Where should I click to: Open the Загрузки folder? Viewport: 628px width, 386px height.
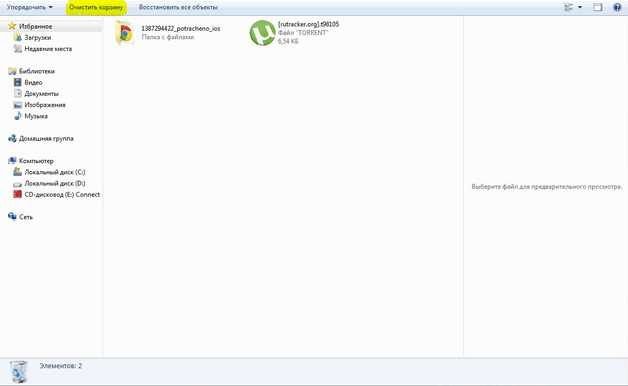(38, 38)
